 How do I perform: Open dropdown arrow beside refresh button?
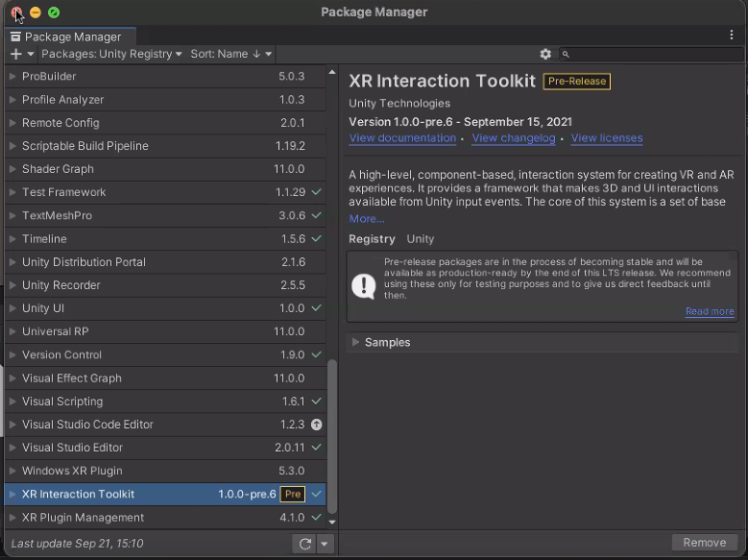(325, 544)
